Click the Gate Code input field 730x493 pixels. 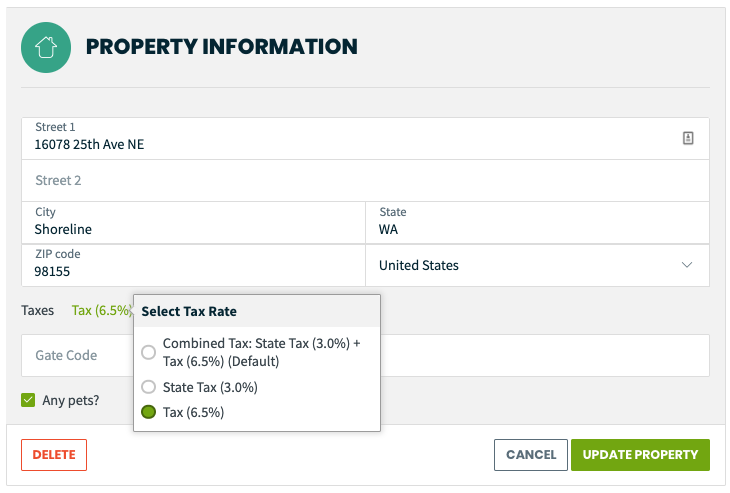pyautogui.click(x=77, y=355)
